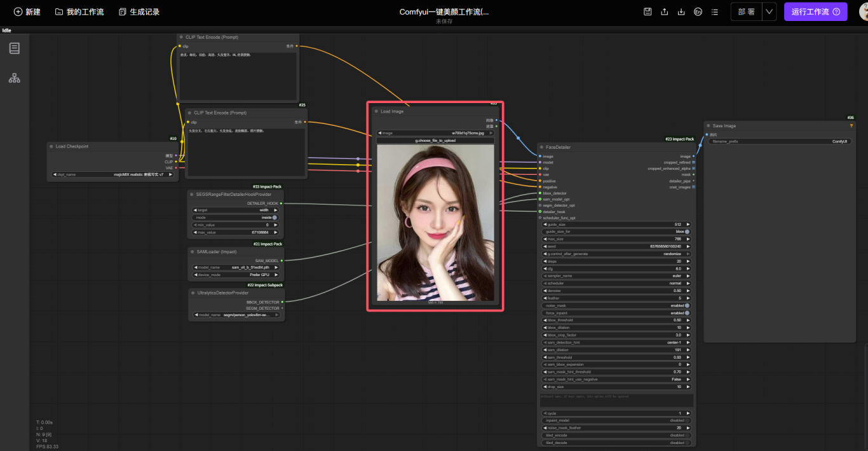The image size is (868, 451).
Task: Open scheduler normal selector
Action: [616, 283]
